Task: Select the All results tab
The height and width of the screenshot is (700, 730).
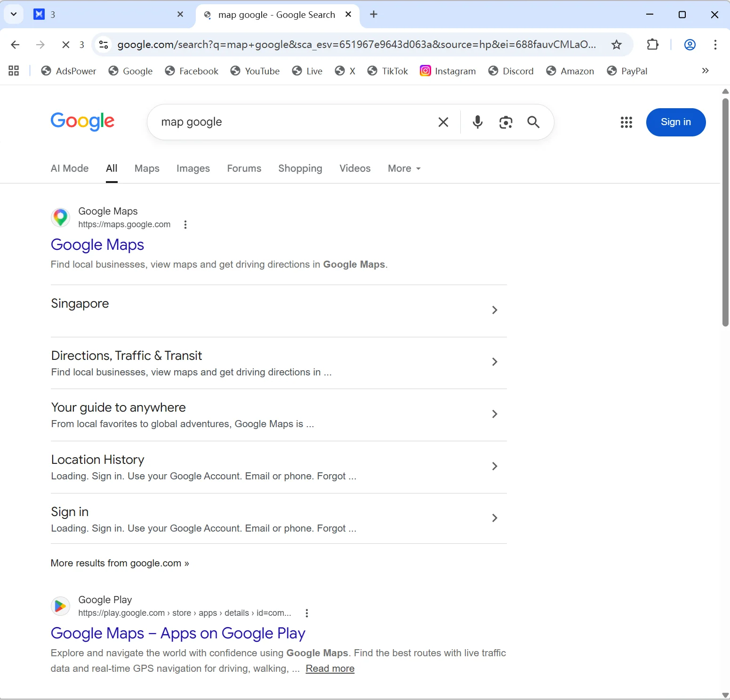Action: pos(112,168)
